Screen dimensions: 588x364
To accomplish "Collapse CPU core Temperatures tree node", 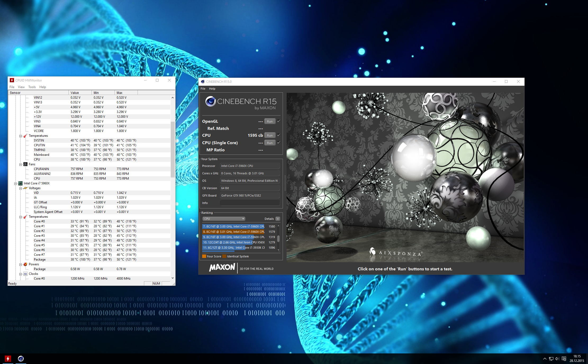I will (20, 217).
